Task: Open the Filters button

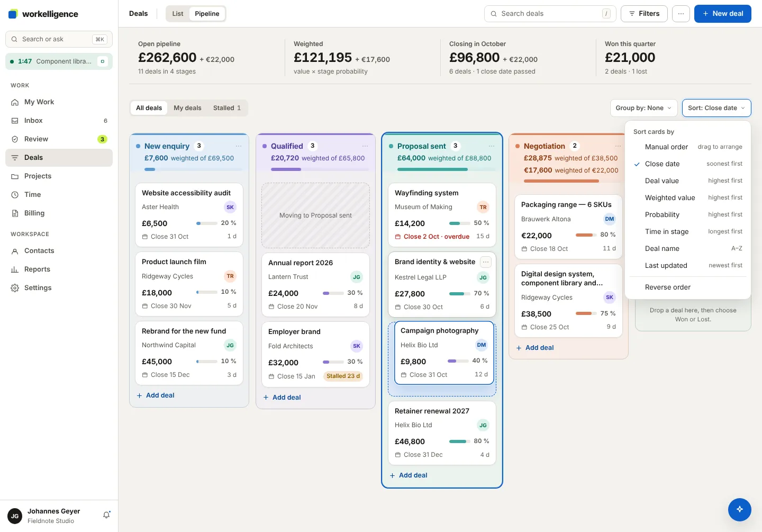Action: 644,14
